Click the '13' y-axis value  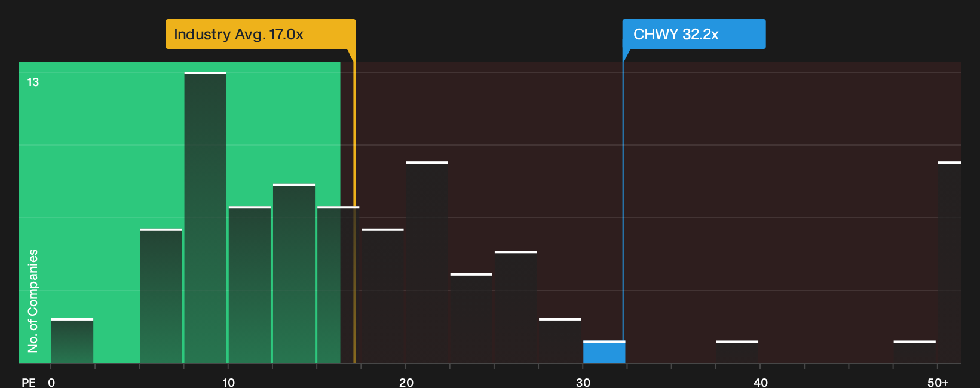[33, 82]
